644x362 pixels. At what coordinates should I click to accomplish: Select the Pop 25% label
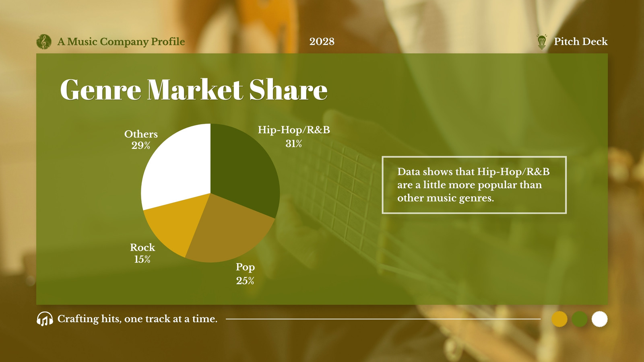tap(245, 274)
